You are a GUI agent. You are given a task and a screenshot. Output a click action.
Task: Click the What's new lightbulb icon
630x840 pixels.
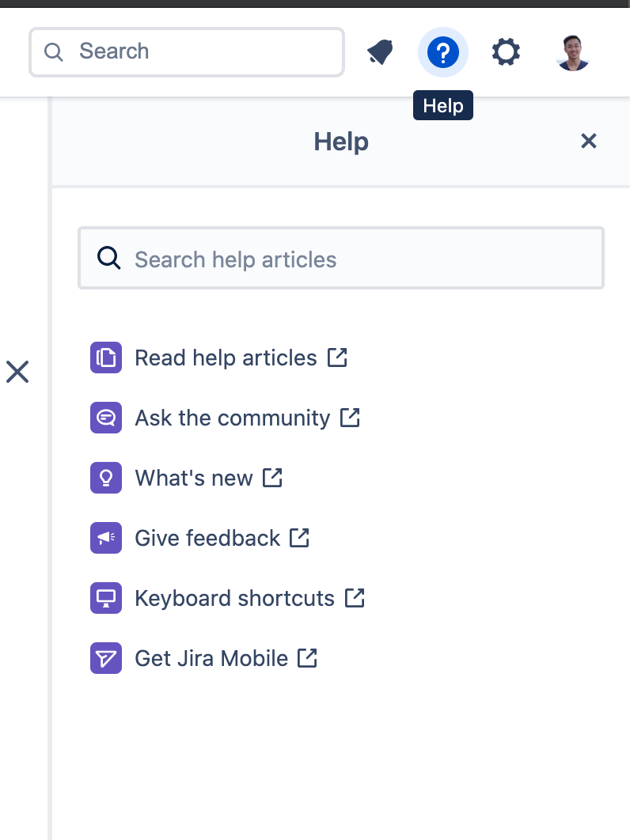(x=106, y=478)
